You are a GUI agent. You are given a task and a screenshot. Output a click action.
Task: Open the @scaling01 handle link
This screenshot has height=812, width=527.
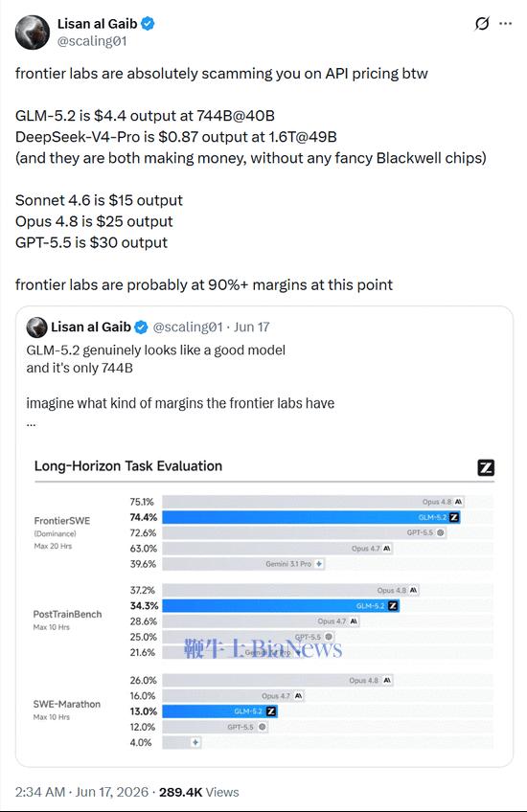pos(92,41)
